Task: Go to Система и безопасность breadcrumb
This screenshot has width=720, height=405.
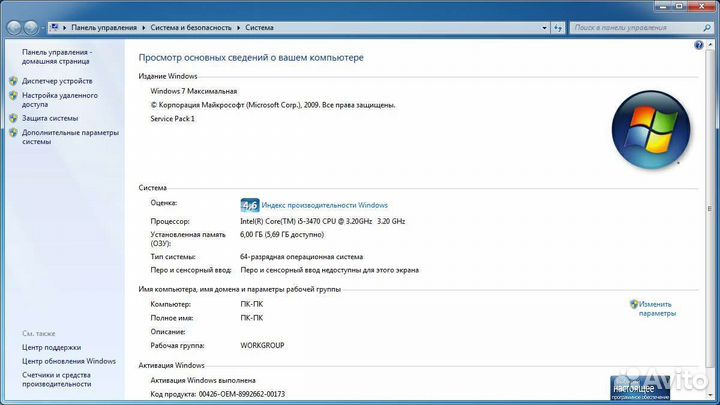Action: (x=191, y=28)
